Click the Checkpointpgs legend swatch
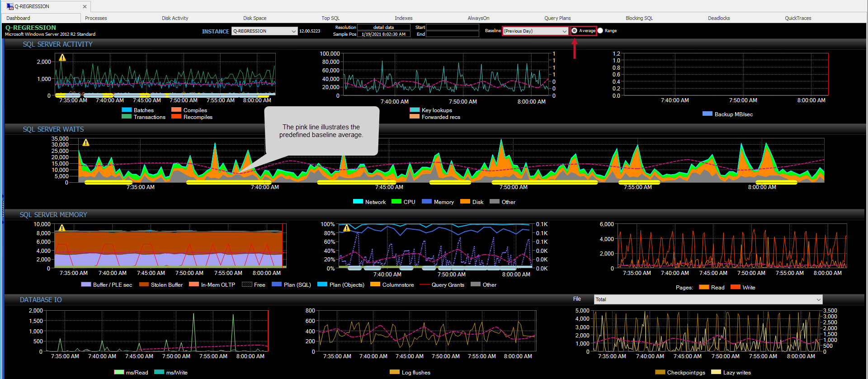This screenshot has width=868, height=379. pyautogui.click(x=660, y=372)
